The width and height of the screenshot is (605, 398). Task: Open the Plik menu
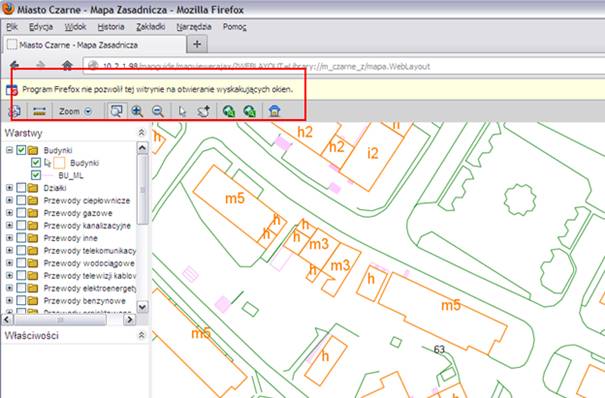tap(12, 27)
